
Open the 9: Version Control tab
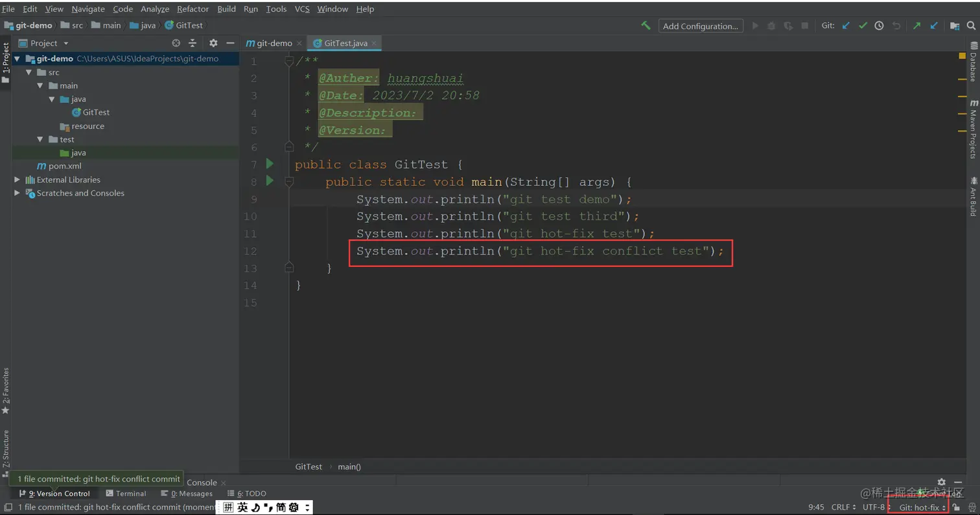[54, 494]
